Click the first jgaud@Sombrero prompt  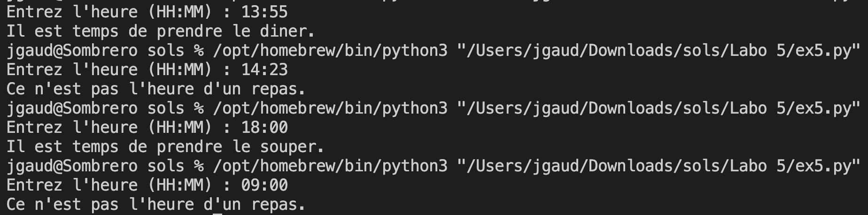pyautogui.click(x=72, y=50)
